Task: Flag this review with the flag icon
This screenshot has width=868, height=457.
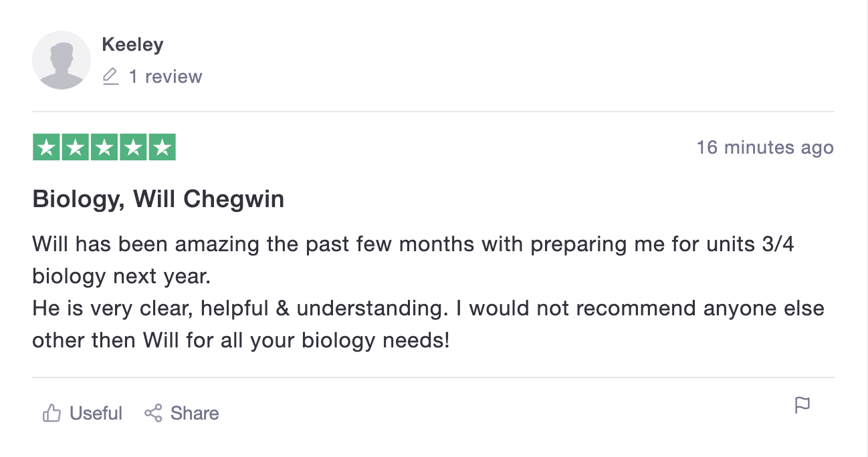Action: 802,405
